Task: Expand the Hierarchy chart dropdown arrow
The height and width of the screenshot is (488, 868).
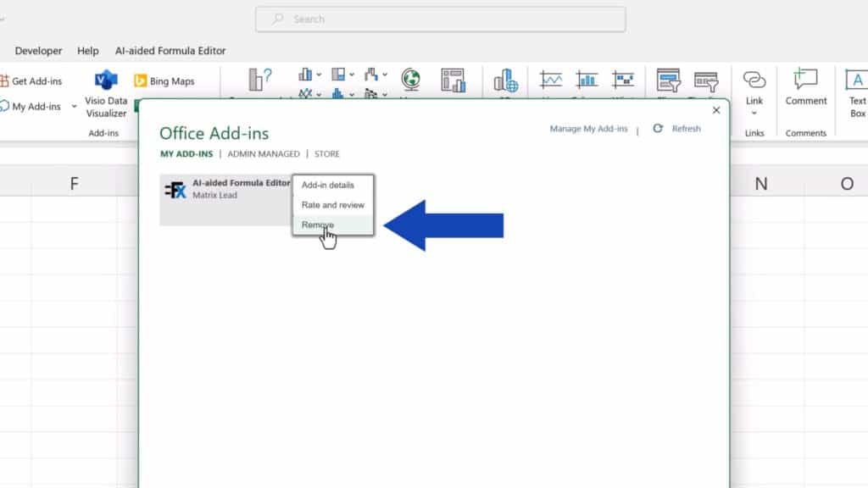Action: pos(352,75)
